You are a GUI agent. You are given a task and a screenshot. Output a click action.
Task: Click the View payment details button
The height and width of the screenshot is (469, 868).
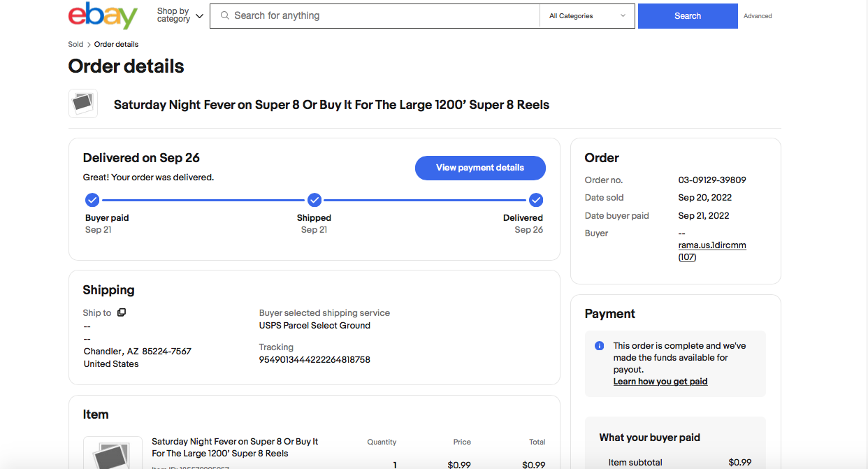click(480, 168)
